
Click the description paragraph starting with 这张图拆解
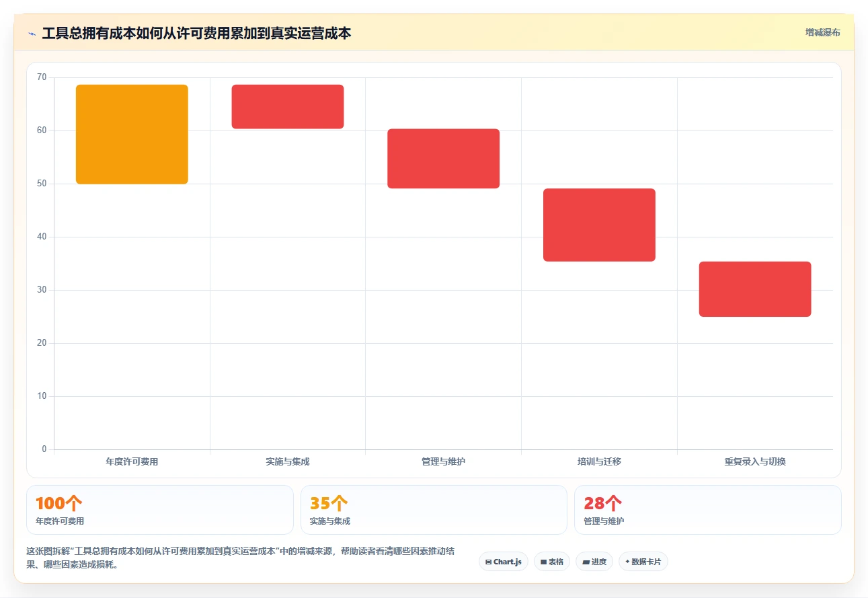coord(241,558)
